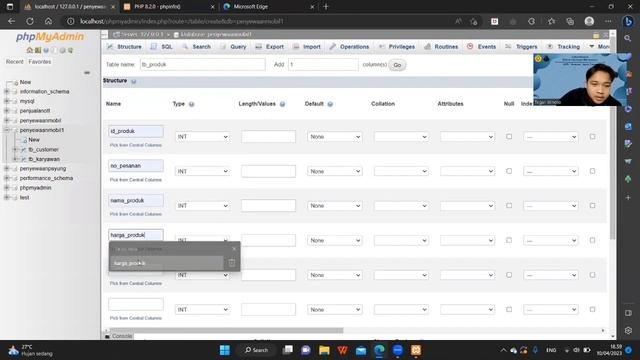Viewport: 640px width, 360px height.
Task: Open the More tab dropdown
Action: [599, 47]
